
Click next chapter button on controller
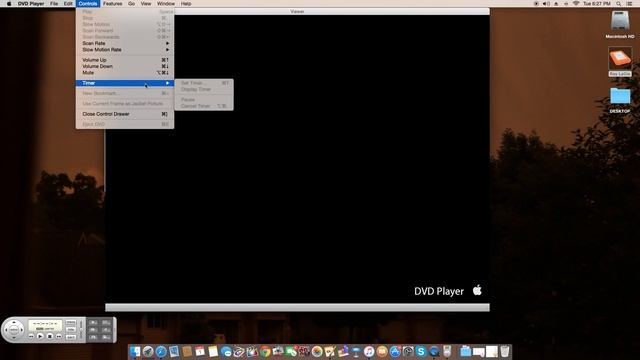click(x=59, y=336)
